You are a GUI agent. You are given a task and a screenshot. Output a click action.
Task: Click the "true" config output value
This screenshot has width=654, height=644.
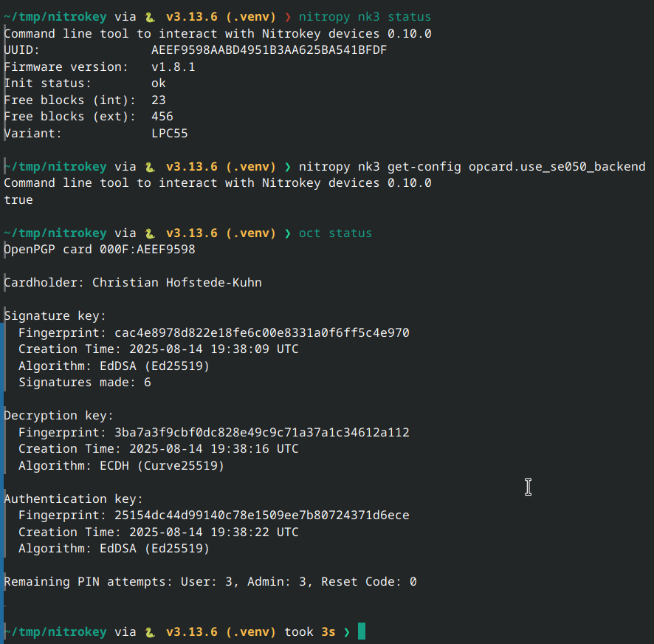[x=18, y=200]
